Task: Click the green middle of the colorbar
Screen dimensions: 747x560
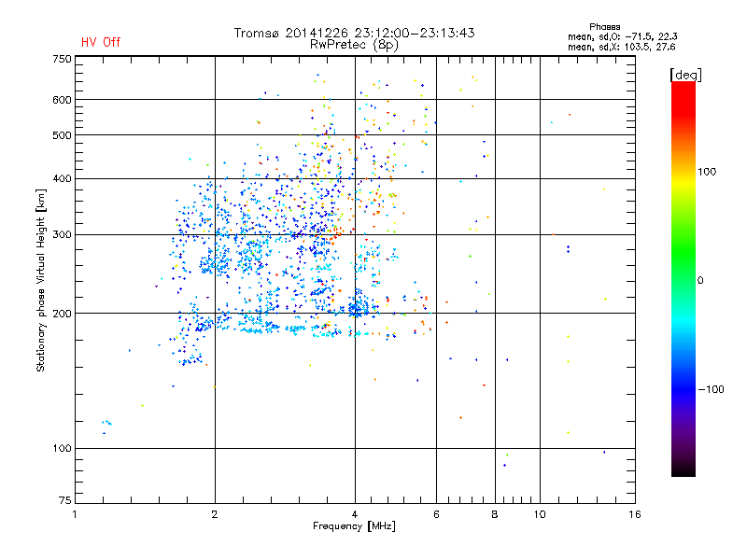Action: pyautogui.click(x=684, y=258)
